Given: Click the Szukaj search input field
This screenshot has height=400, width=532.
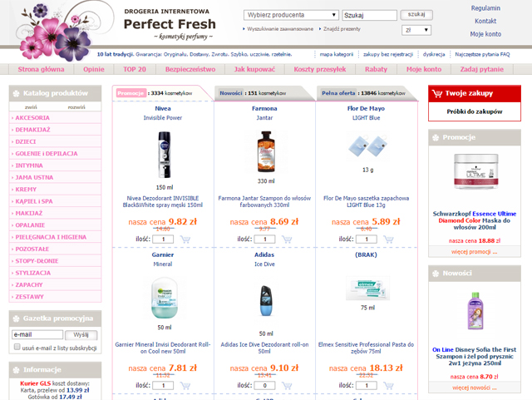Looking at the screenshot, I should coord(369,15).
